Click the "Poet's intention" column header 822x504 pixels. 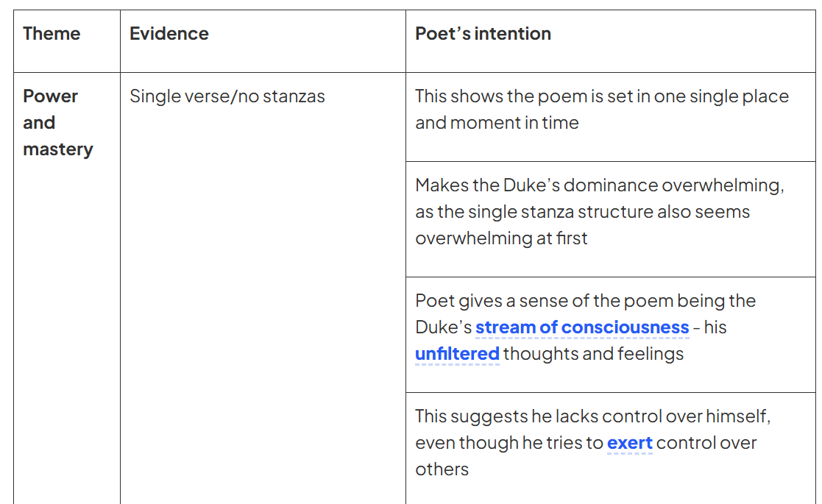tap(483, 34)
